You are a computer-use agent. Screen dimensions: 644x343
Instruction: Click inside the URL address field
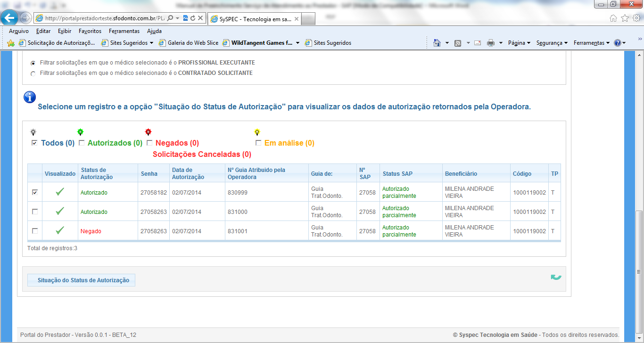[104, 18]
